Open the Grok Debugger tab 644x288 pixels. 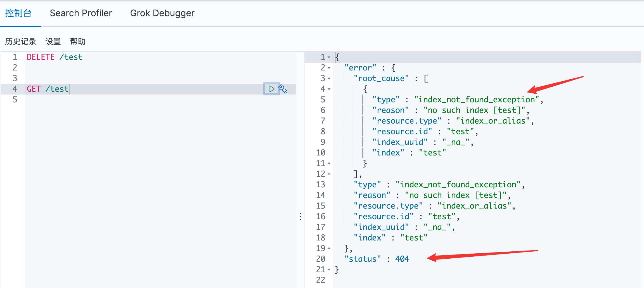162,13
